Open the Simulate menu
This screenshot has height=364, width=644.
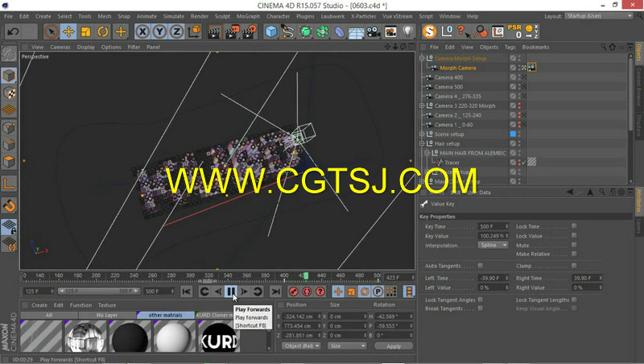[x=174, y=16]
